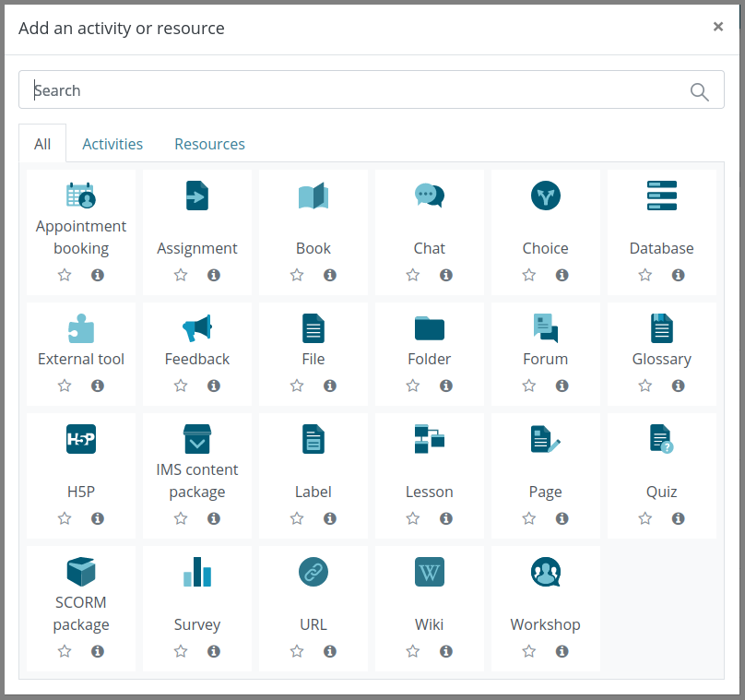Toggle the star for Quiz
Image resolution: width=745 pixels, height=700 pixels.
point(644,518)
